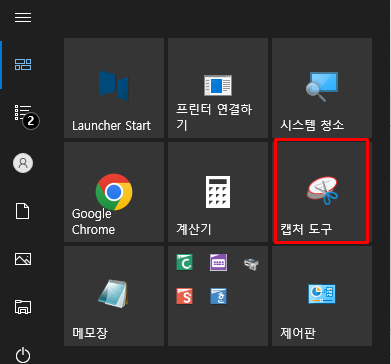Open Documents from the sidebar page icon
391x364 pixels.
(x=23, y=211)
